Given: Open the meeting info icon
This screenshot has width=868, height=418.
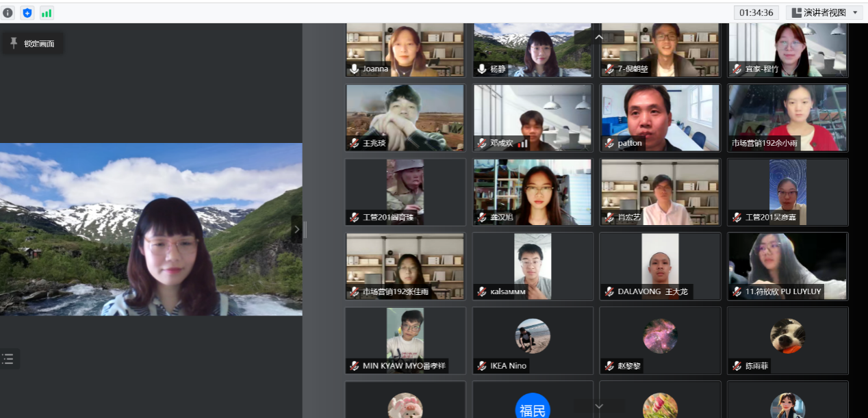Looking at the screenshot, I should coord(8,13).
